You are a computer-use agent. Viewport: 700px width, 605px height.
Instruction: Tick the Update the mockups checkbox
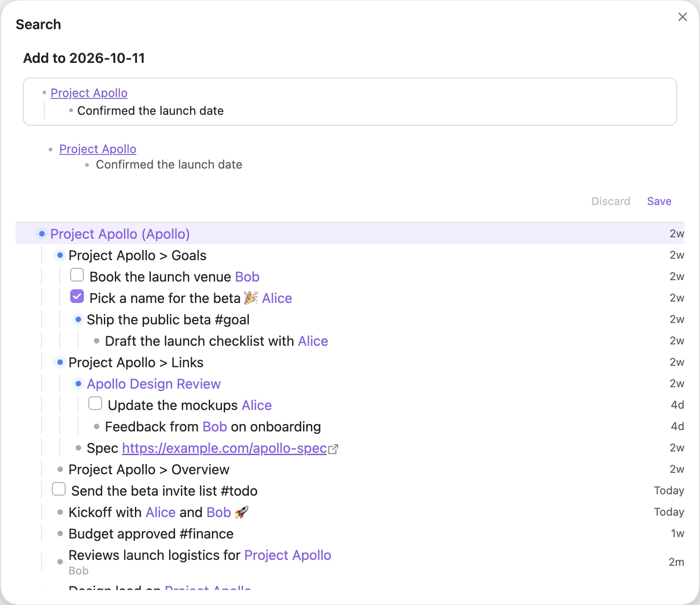95,403
